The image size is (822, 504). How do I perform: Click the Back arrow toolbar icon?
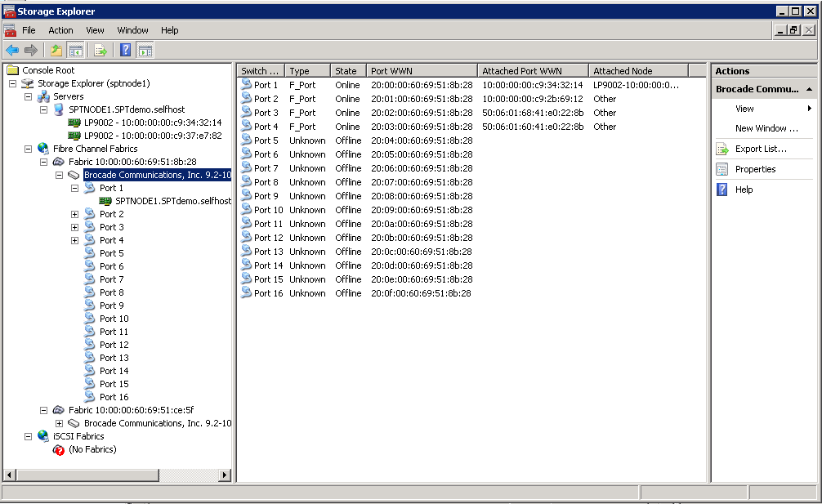tap(12, 51)
